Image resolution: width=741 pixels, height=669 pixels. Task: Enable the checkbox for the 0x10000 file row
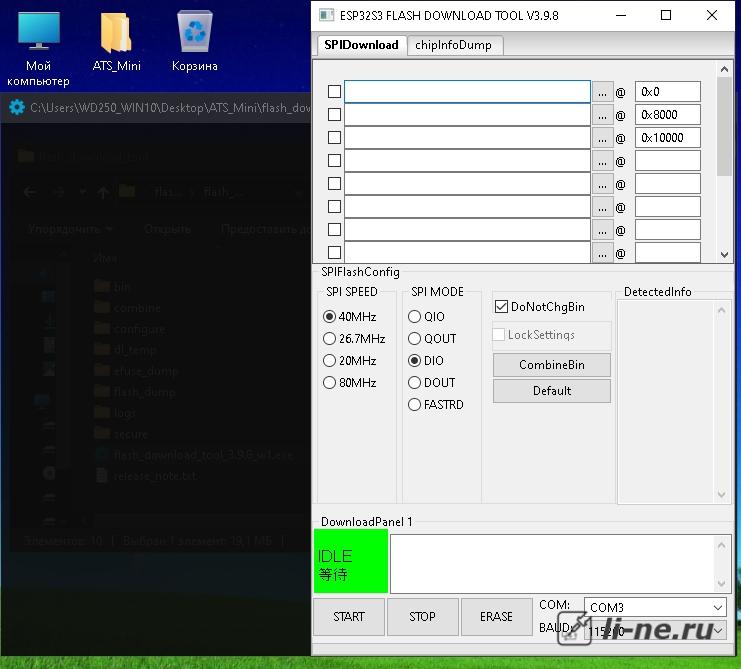[334, 137]
